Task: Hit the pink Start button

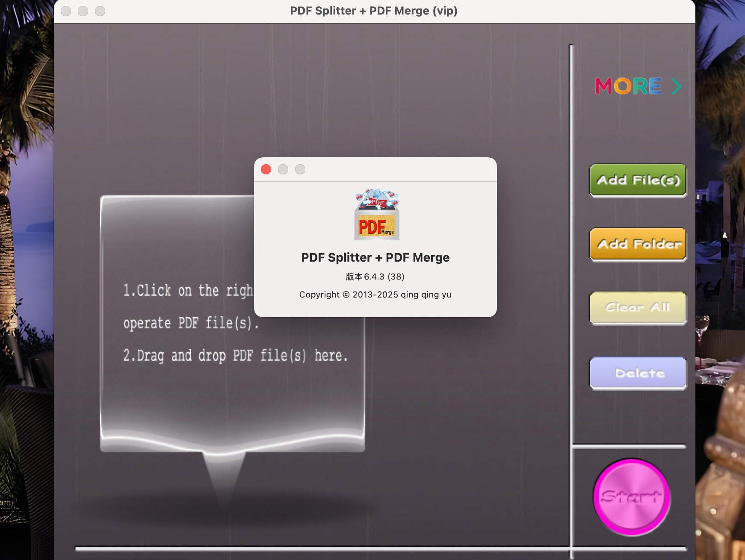Action: [x=632, y=497]
